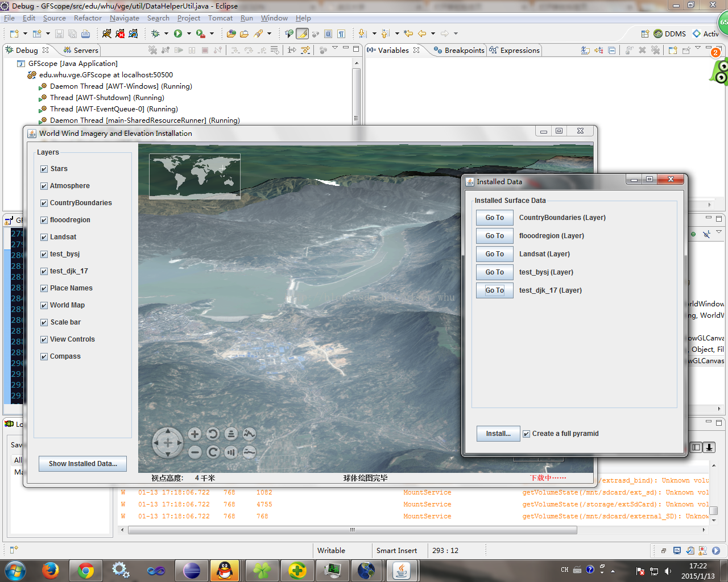Open Firefox from the taskbar
The width and height of the screenshot is (728, 582).
(51, 570)
